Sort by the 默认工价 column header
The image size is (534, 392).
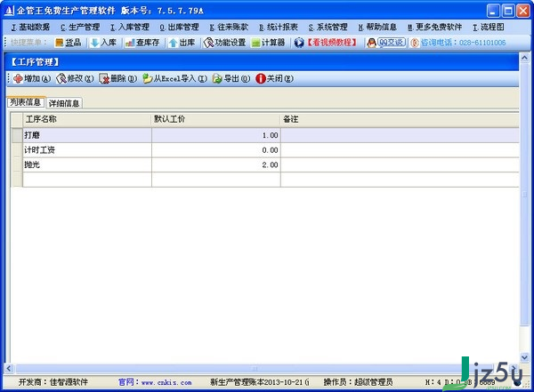point(216,119)
